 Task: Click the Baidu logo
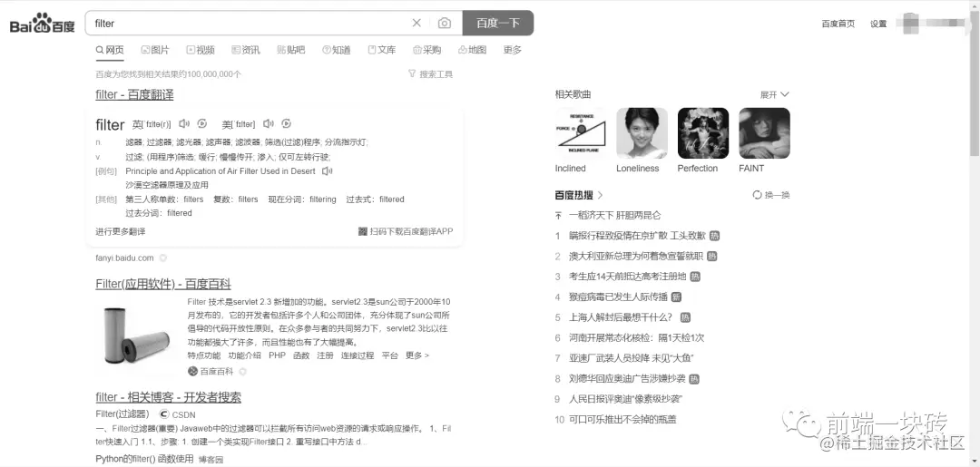pyautogui.click(x=43, y=23)
